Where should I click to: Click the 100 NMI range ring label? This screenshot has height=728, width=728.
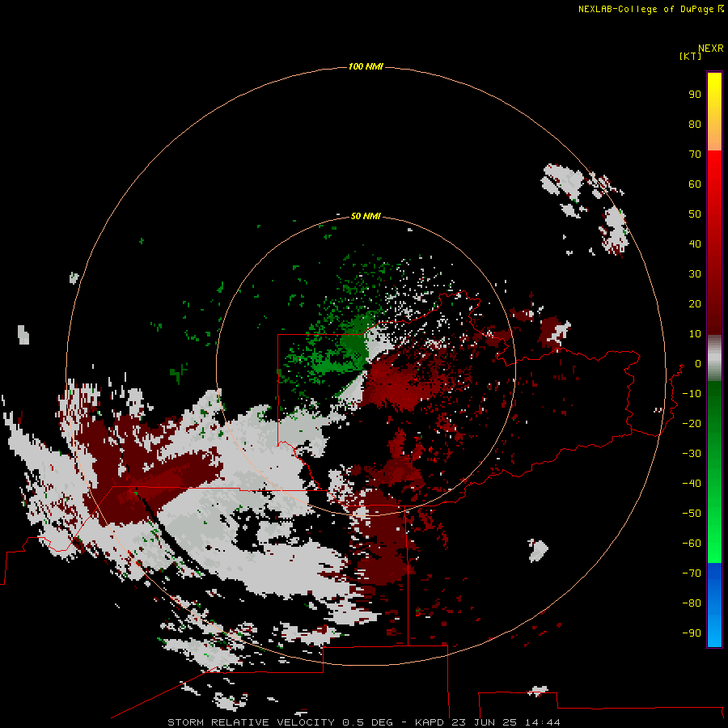(x=366, y=66)
